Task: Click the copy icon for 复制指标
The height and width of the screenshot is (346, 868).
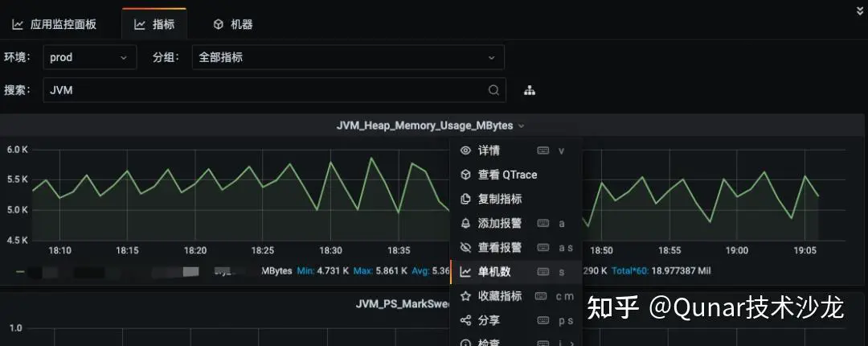Action: [465, 199]
